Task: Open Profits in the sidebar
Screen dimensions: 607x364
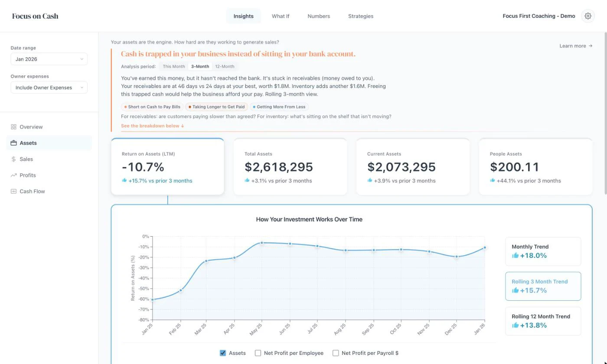Action: pos(49,175)
